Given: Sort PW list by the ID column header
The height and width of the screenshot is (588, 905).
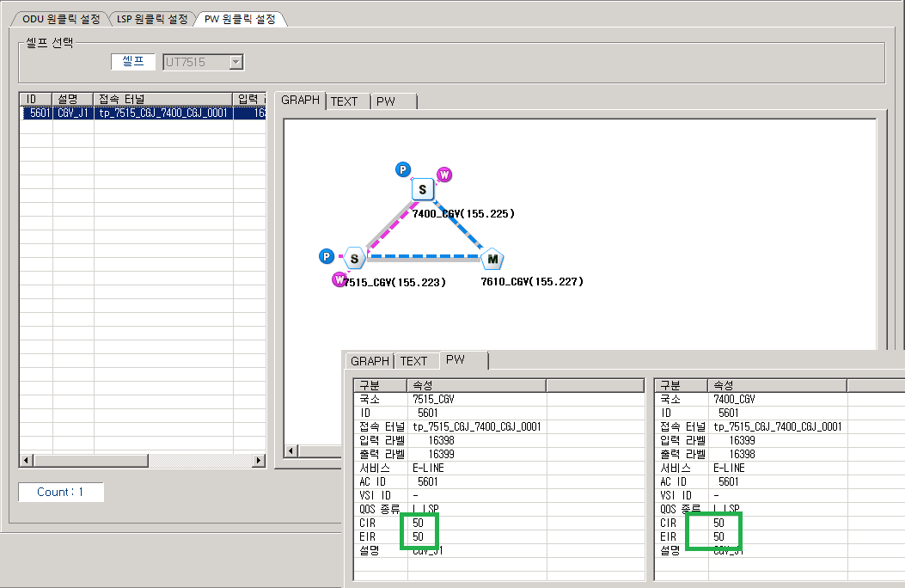Looking at the screenshot, I should [x=36, y=99].
